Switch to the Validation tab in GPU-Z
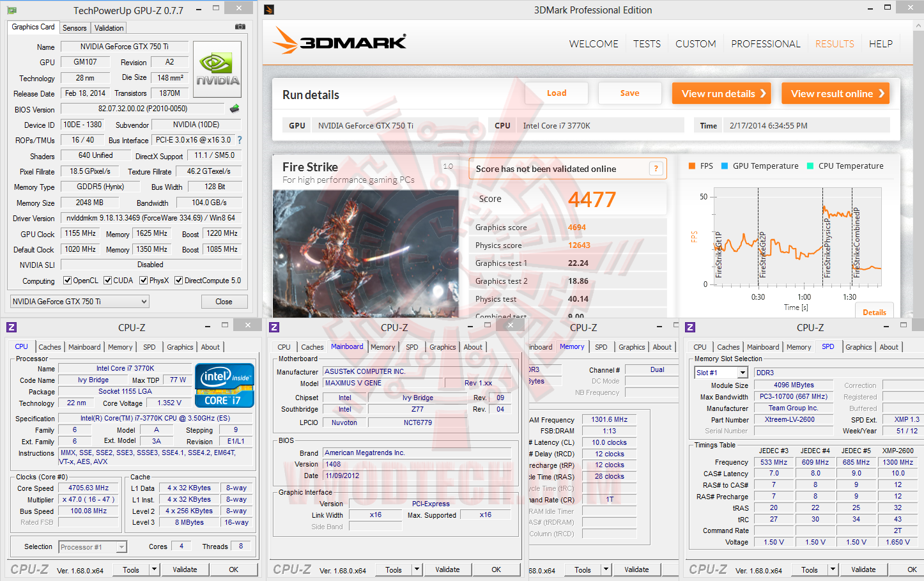This screenshot has height=581, width=924. click(x=109, y=28)
